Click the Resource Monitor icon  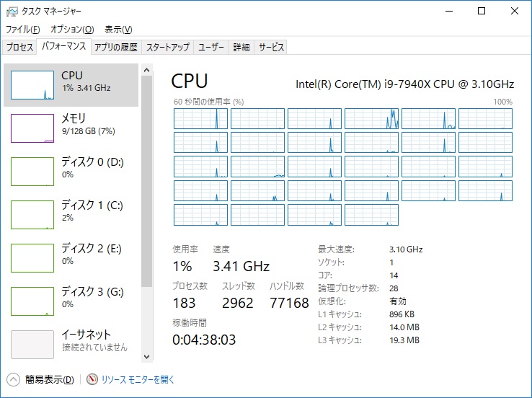[x=92, y=379]
